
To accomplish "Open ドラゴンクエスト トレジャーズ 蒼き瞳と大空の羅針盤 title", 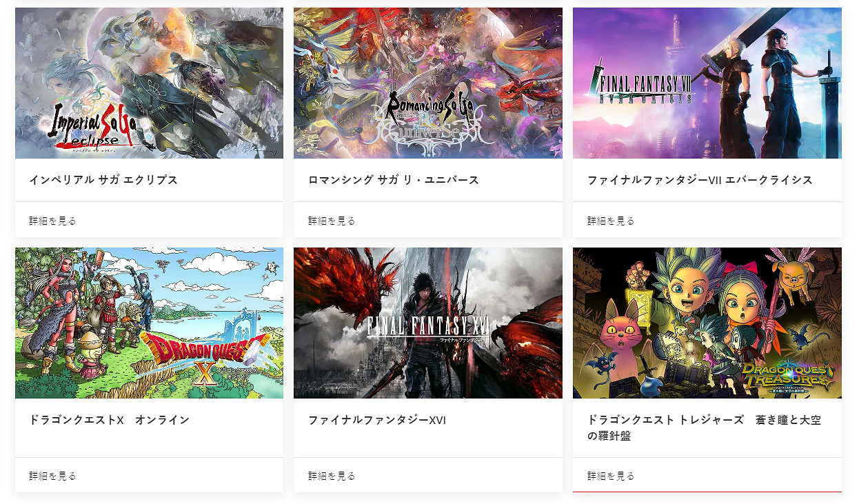I will coord(704,428).
